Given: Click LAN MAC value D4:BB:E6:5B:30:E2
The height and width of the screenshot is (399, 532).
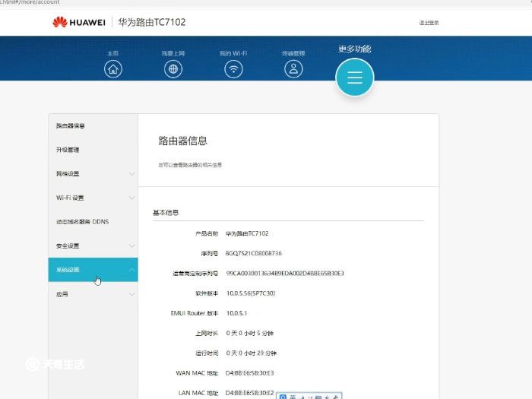Looking at the screenshot, I should pos(250,393).
